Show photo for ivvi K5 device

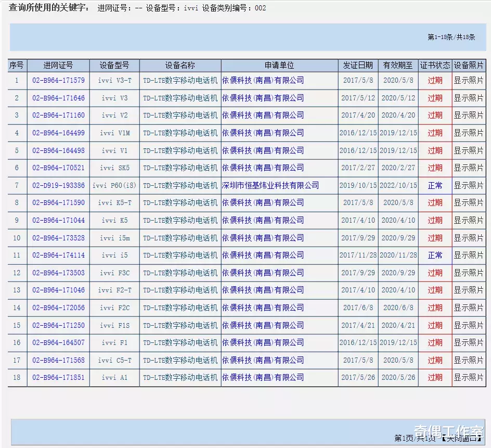tap(469, 220)
